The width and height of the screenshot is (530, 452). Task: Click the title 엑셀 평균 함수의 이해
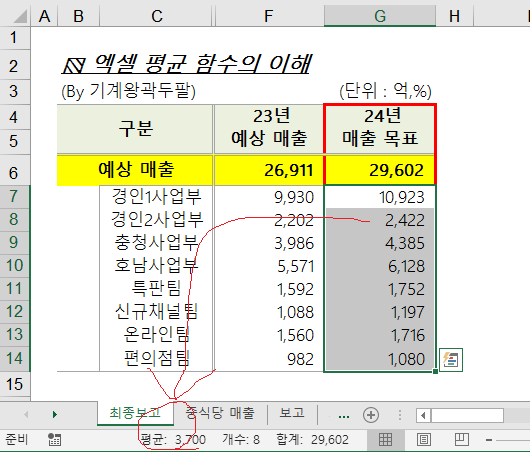coord(186,64)
